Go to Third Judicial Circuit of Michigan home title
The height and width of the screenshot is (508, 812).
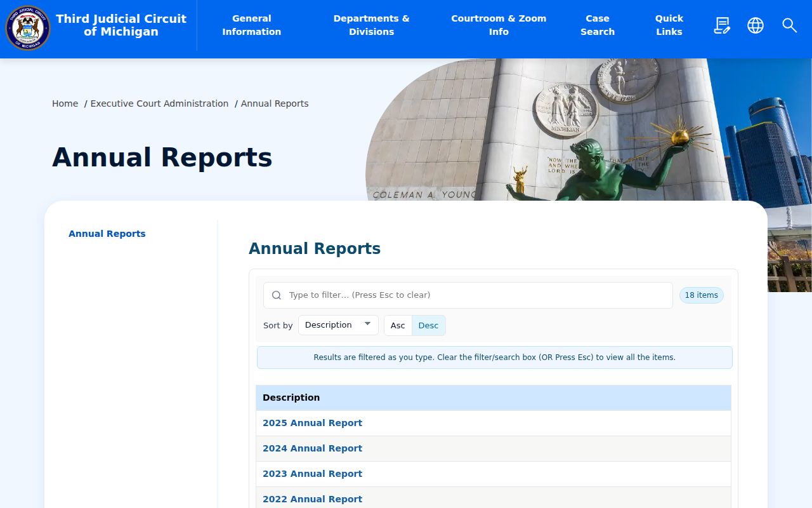121,25
